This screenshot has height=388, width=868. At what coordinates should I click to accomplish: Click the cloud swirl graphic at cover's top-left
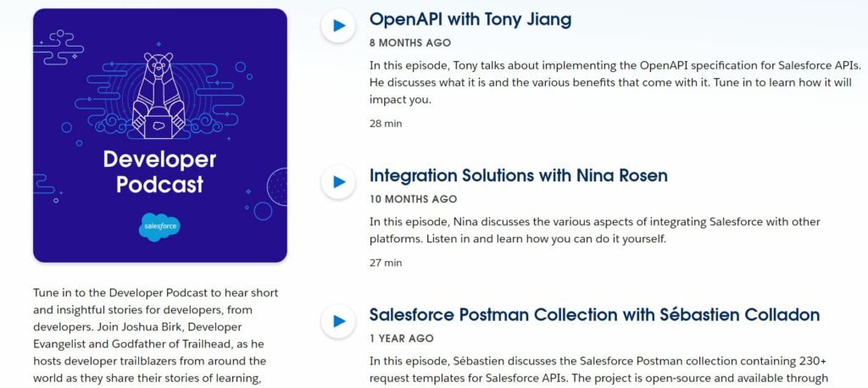pyautogui.click(x=58, y=47)
